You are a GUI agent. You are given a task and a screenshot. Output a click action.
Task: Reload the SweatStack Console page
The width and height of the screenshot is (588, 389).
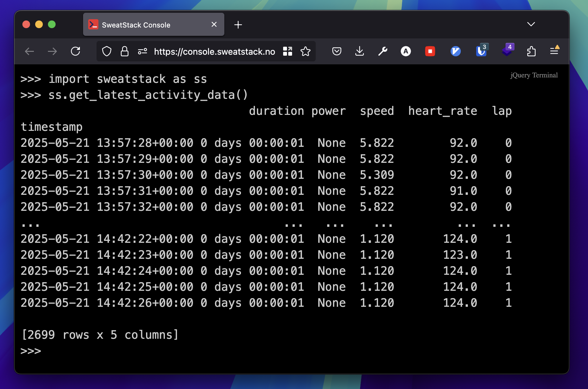click(x=75, y=51)
